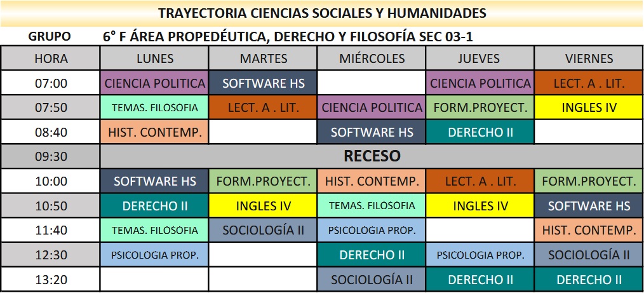The height and width of the screenshot is (293, 644).
Task: Click the GRUPO label
Action: [x=50, y=37]
